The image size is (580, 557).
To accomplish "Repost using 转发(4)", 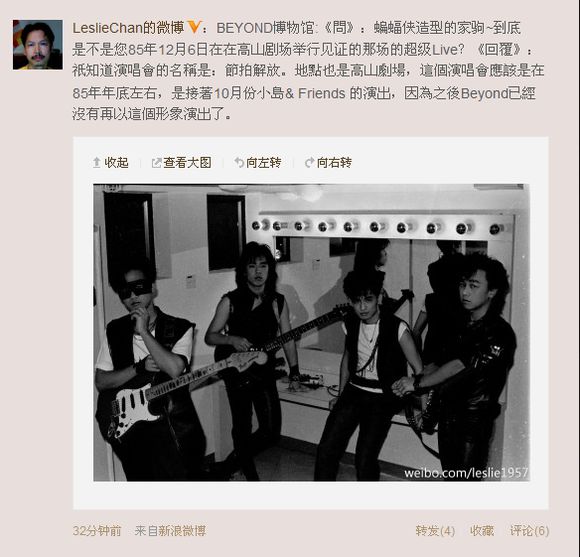I will click(435, 531).
